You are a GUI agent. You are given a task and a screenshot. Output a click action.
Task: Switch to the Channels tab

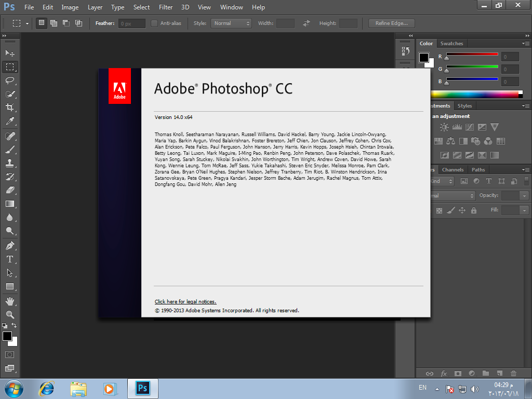(x=453, y=170)
